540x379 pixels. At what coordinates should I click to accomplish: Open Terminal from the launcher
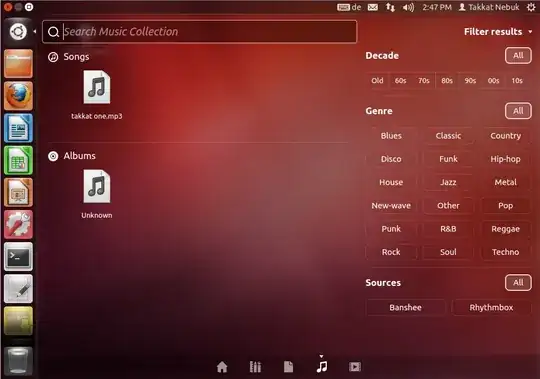coord(19,256)
